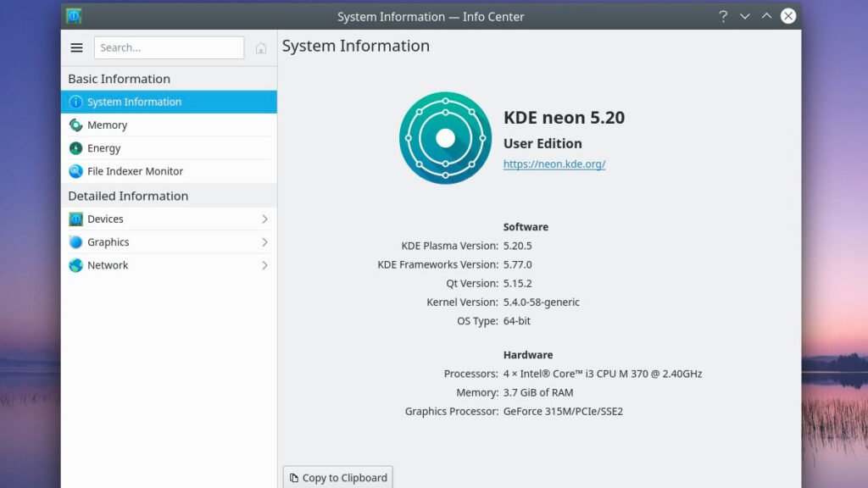Click the home icon next to search
This screenshot has width=868, height=488.
pos(261,48)
